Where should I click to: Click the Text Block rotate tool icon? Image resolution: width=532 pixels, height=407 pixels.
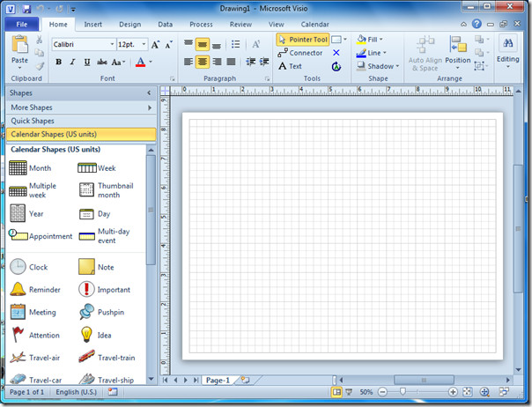point(336,66)
